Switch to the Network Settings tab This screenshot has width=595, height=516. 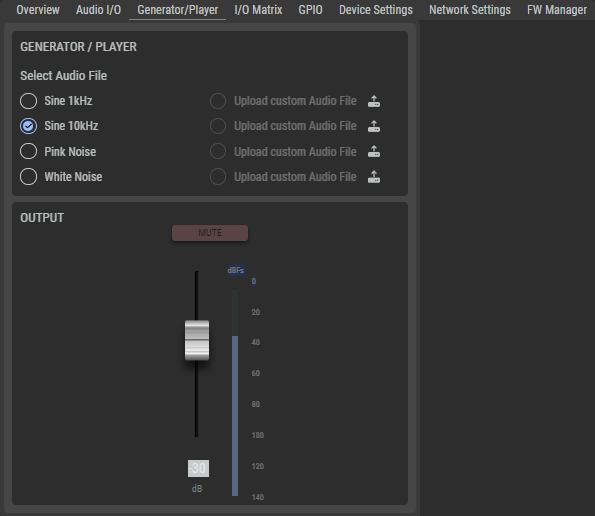[470, 10]
